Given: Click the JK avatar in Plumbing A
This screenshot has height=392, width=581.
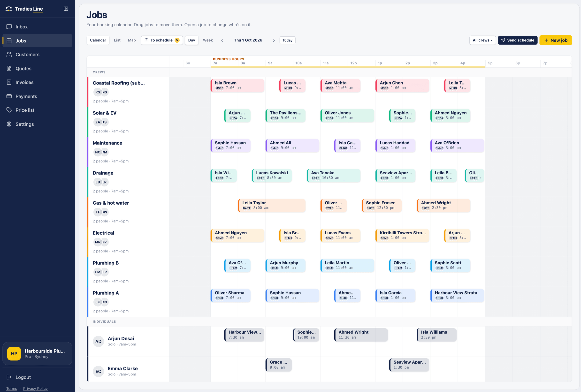Looking at the screenshot, I should 98,302.
